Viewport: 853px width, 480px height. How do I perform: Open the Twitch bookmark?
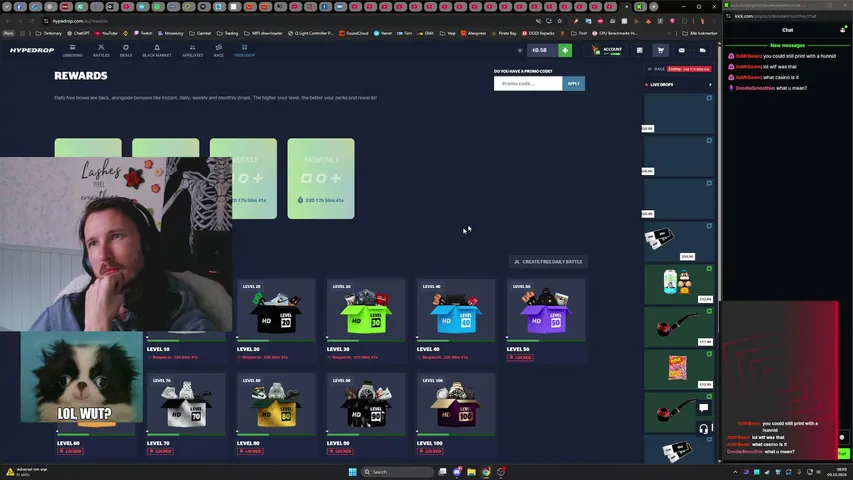(143, 33)
